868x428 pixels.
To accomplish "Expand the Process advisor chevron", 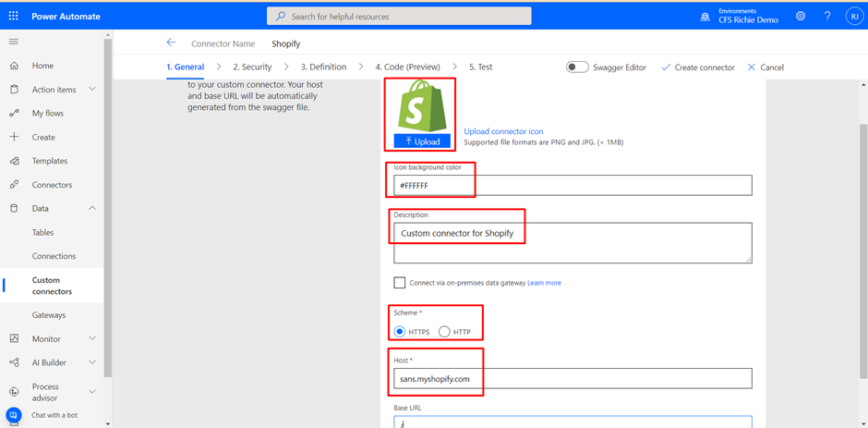I will 92,392.
